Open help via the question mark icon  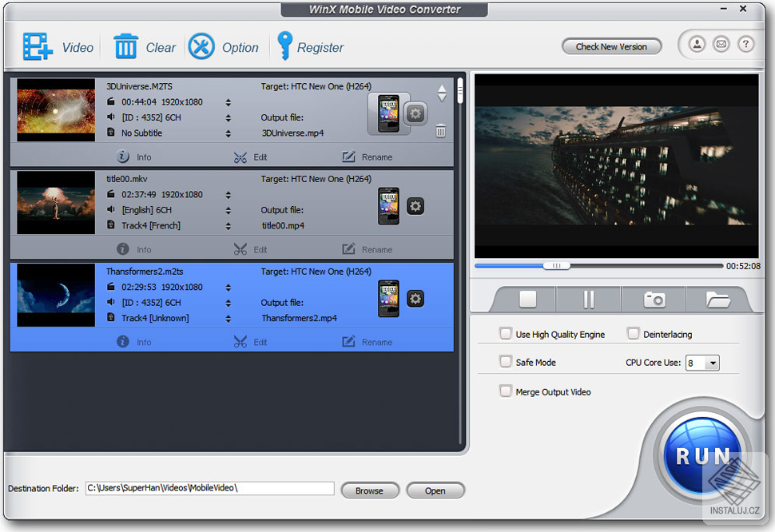[745, 44]
